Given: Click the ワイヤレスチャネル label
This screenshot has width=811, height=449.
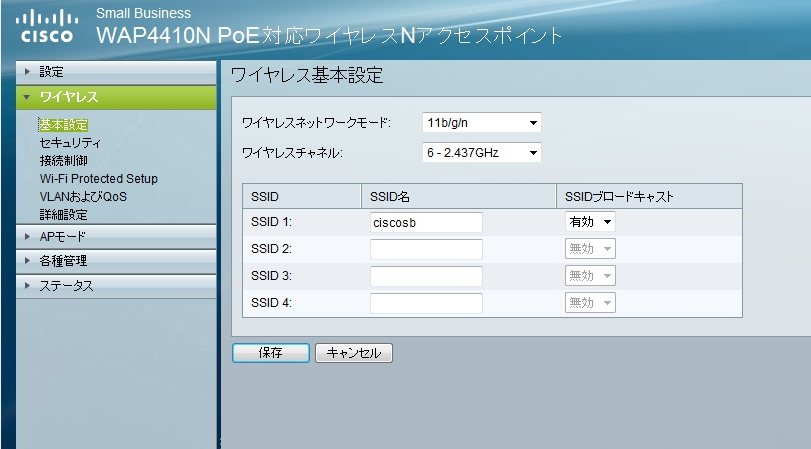Looking at the screenshot, I should [293, 153].
